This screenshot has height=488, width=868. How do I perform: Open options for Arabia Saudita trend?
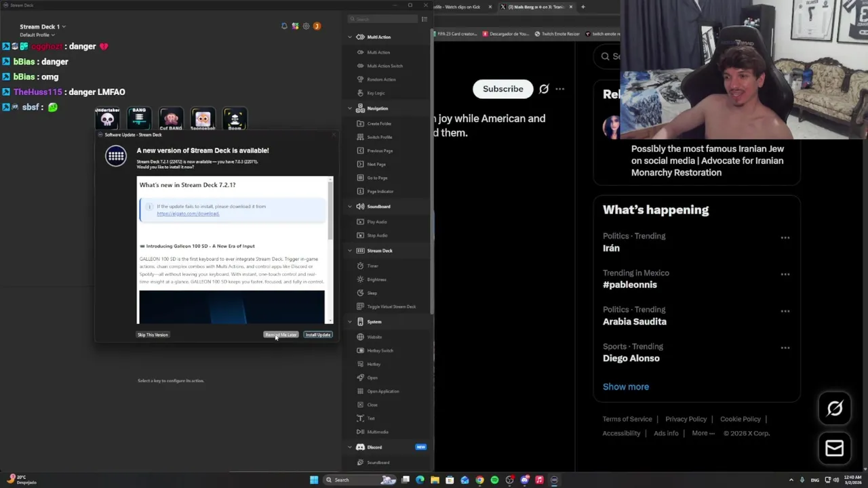point(785,311)
